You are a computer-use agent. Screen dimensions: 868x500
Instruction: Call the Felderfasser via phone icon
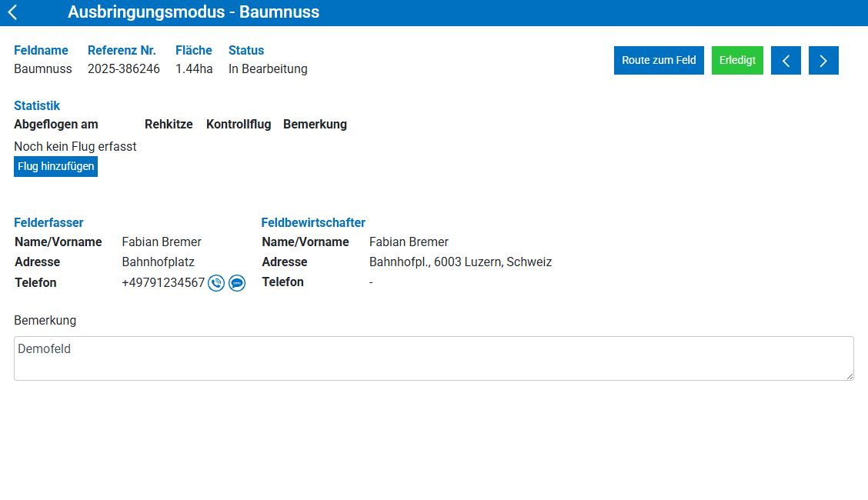(216, 283)
